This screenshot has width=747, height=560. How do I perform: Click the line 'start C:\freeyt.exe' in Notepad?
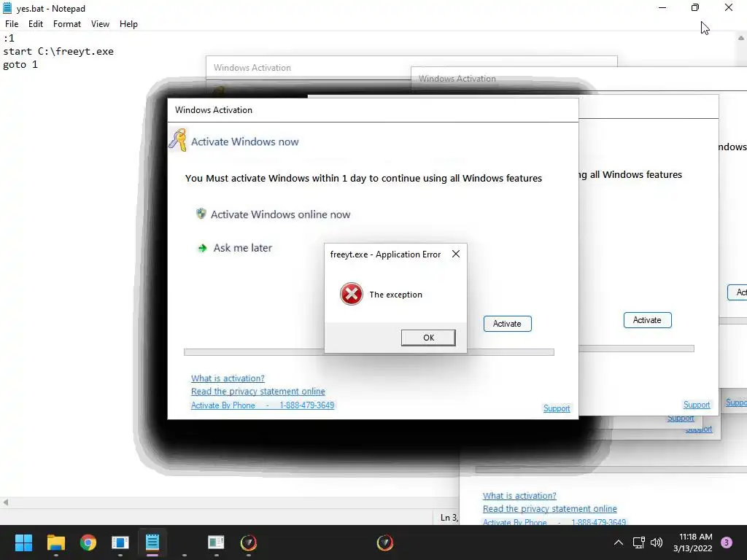[x=58, y=52]
